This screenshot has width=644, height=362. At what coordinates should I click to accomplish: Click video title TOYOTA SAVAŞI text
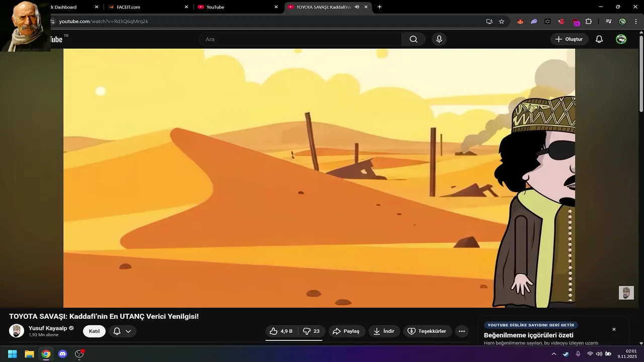click(104, 316)
